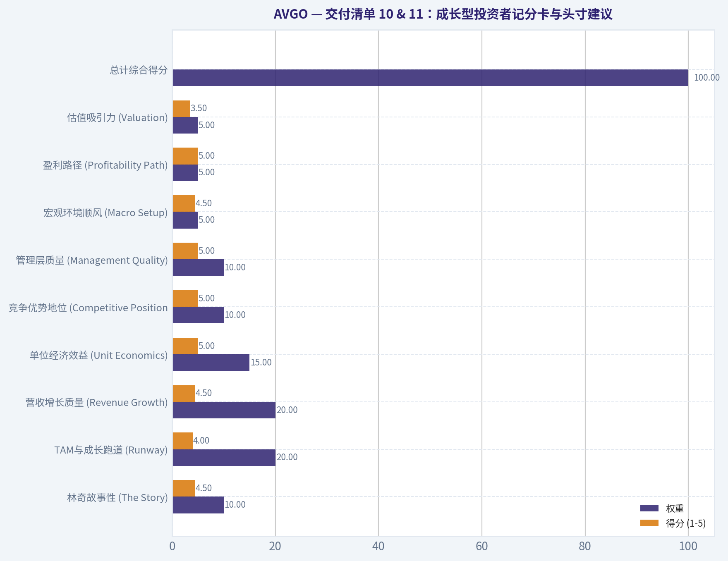
Task: Click the purple Unit Economics weight bar
Action: coord(211,363)
